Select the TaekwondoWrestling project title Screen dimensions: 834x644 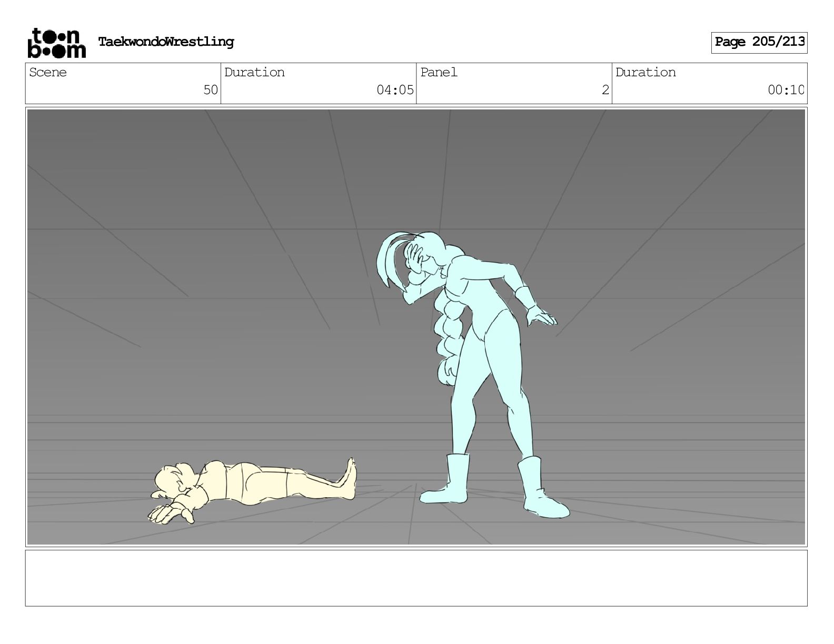pos(166,42)
